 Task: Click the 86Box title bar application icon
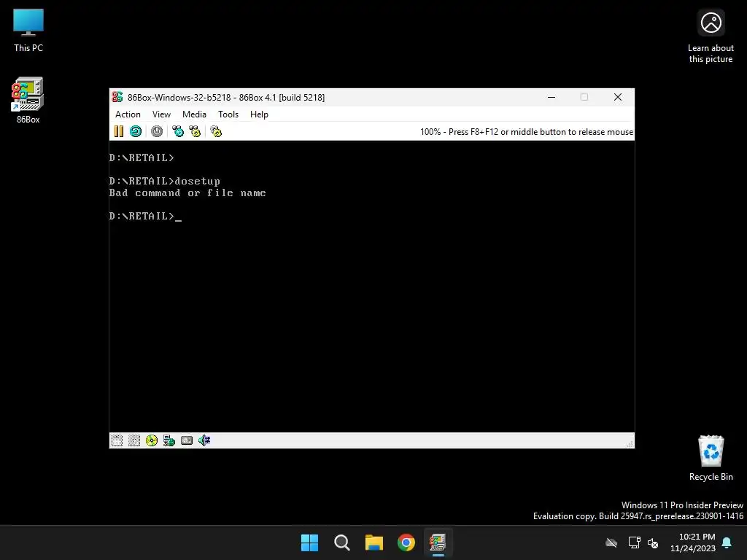[x=117, y=97]
